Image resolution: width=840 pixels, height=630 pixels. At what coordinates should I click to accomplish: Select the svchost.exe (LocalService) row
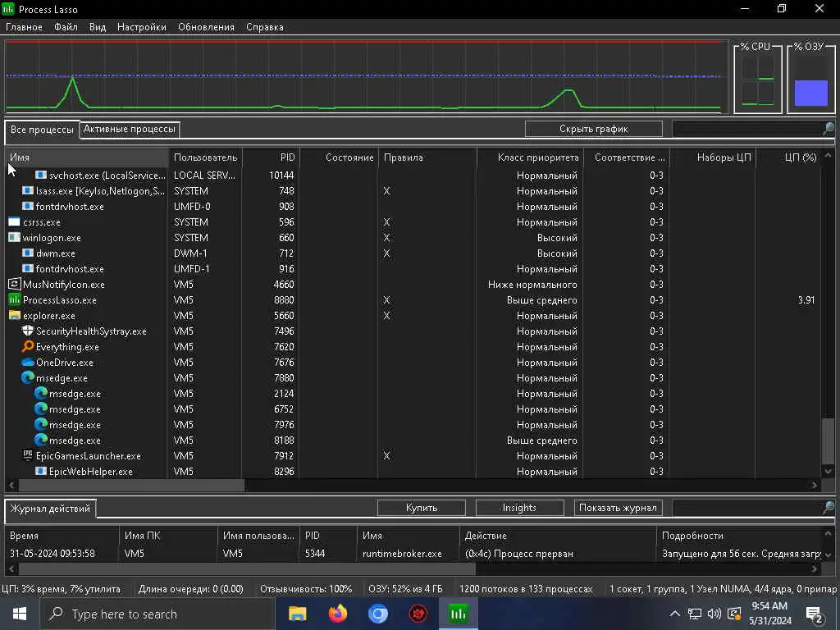(413, 176)
